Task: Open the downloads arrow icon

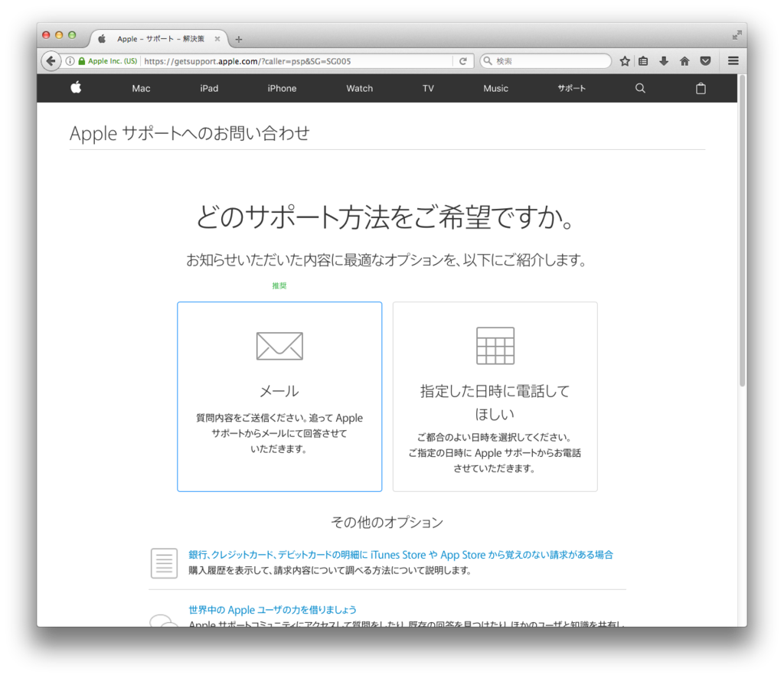Action: (x=664, y=61)
